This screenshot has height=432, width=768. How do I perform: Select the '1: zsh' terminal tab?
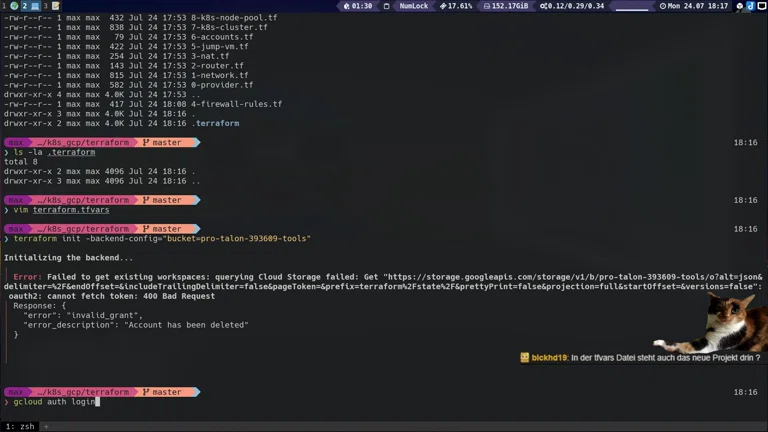click(20, 426)
